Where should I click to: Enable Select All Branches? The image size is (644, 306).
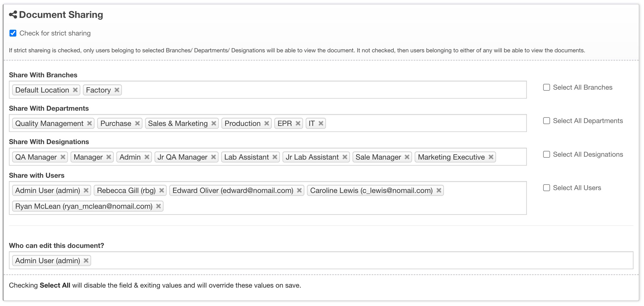coord(547,87)
